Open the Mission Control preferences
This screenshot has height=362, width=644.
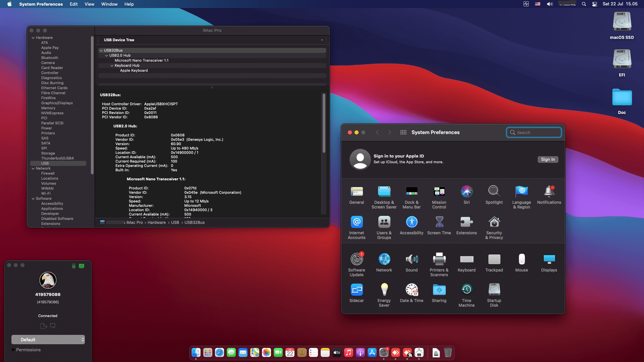click(439, 197)
